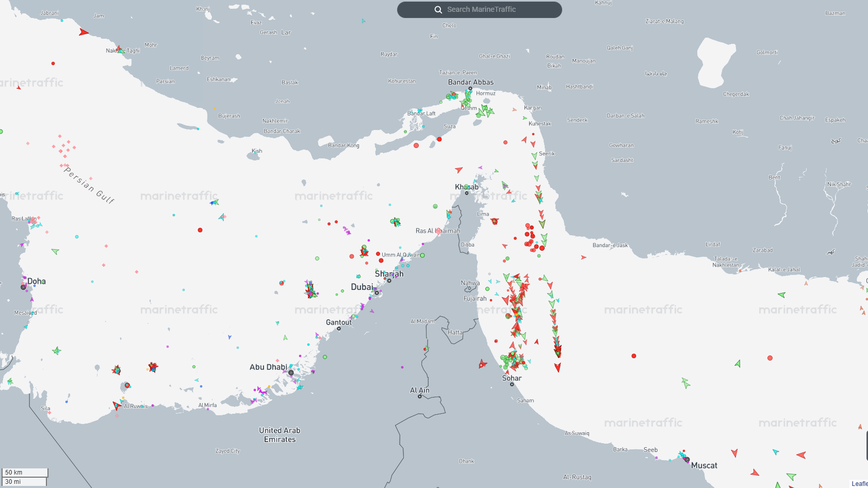
Task: Click the United Arab Emirates country label
Action: coord(280,435)
